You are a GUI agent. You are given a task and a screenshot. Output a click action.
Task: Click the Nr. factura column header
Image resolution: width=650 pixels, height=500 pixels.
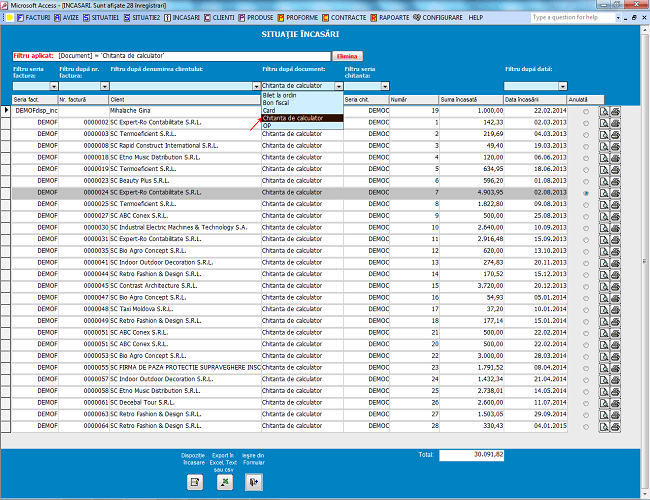click(83, 100)
